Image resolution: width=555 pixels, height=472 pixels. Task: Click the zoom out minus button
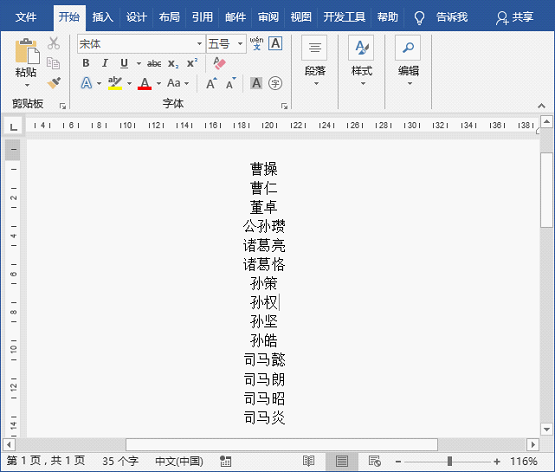[x=398, y=461]
